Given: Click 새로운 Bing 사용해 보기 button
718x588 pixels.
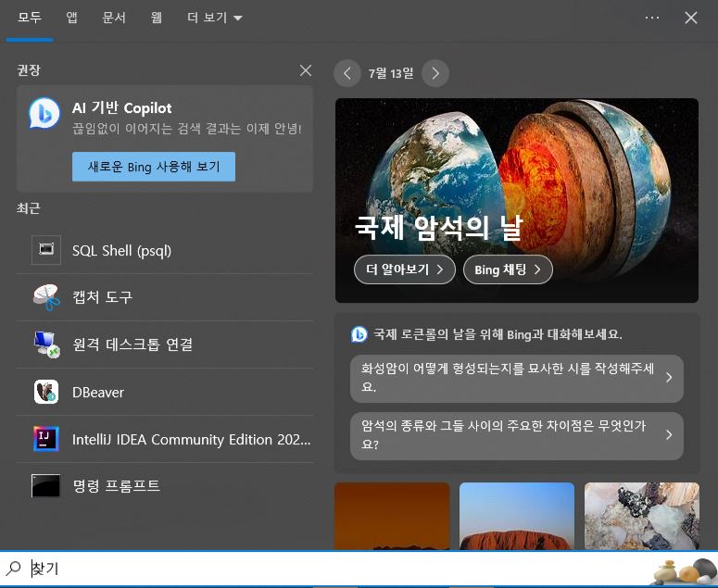Looking at the screenshot, I should 154,167.
